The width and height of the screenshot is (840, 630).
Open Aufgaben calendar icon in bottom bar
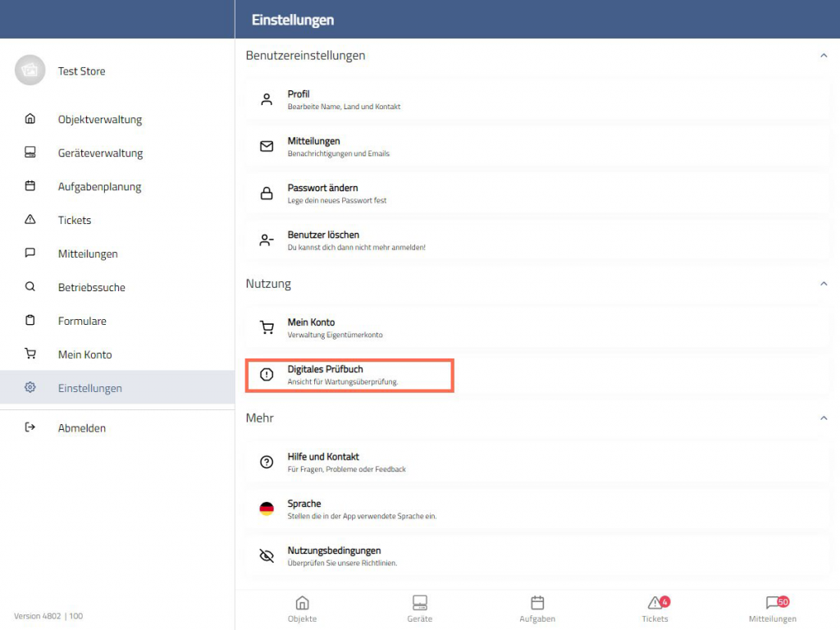click(x=537, y=604)
